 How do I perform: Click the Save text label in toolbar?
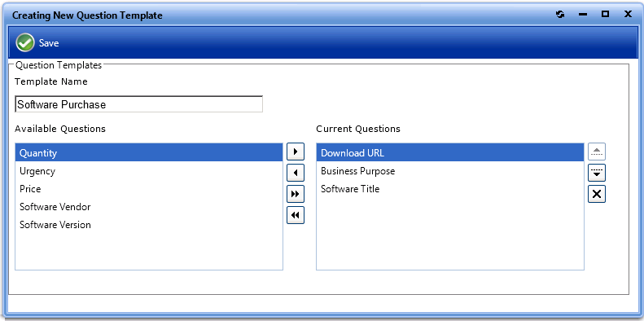[x=49, y=43]
